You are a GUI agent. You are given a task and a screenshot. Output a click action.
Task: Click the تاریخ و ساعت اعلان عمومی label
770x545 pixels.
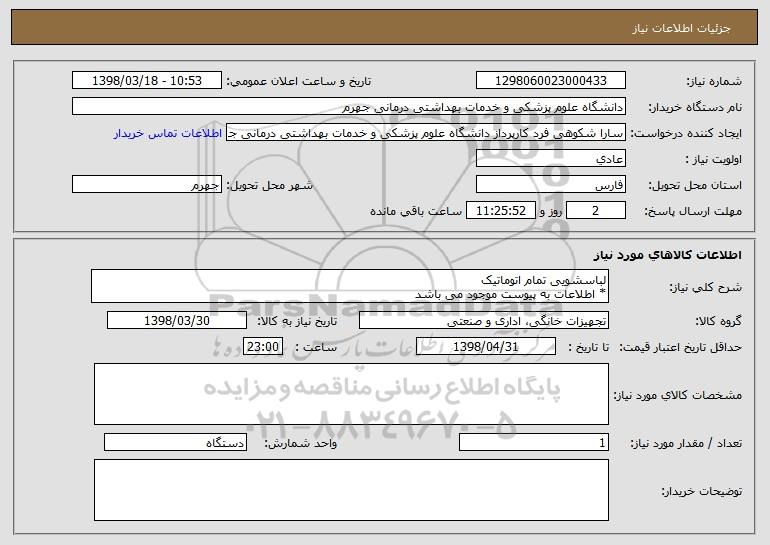click(299, 81)
